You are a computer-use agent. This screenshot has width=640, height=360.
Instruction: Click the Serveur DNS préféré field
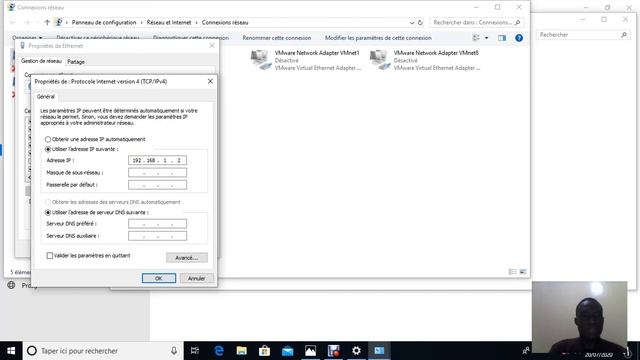pyautogui.click(x=157, y=224)
